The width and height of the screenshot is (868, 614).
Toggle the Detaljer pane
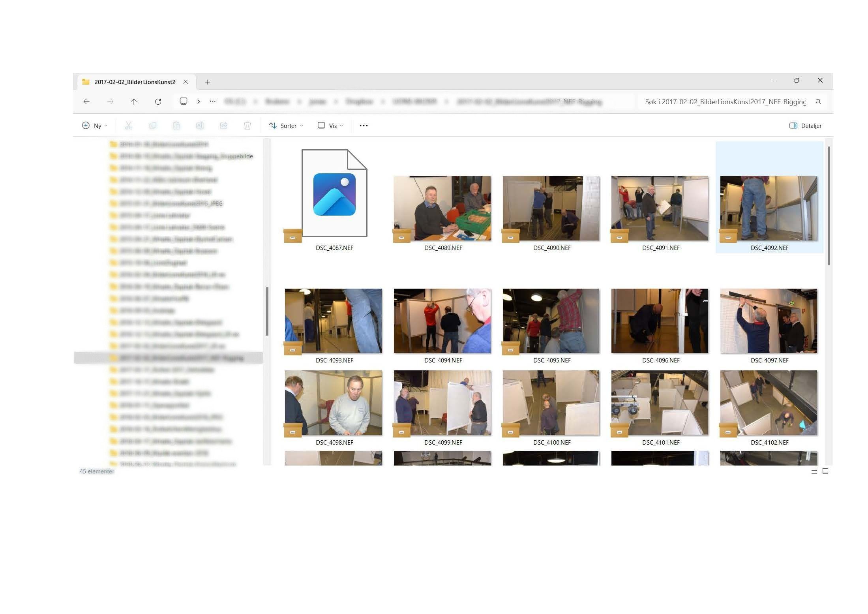805,126
